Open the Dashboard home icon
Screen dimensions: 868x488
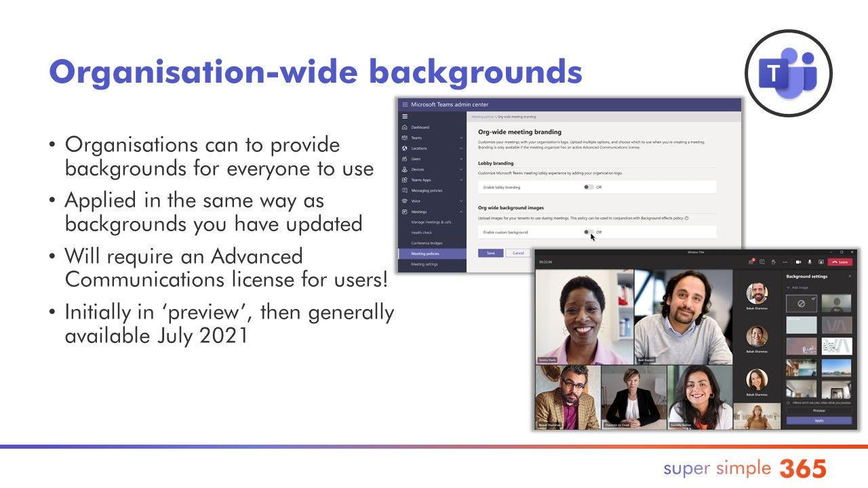tap(405, 127)
